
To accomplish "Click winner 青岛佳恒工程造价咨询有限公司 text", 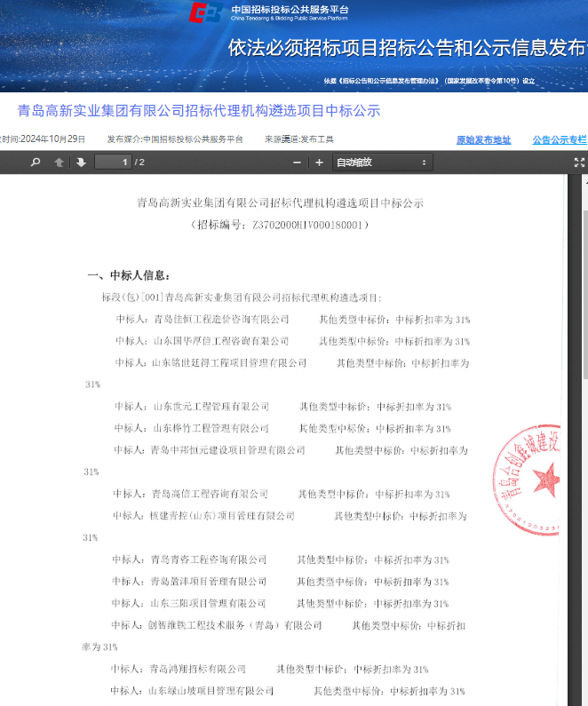I will pos(221,319).
